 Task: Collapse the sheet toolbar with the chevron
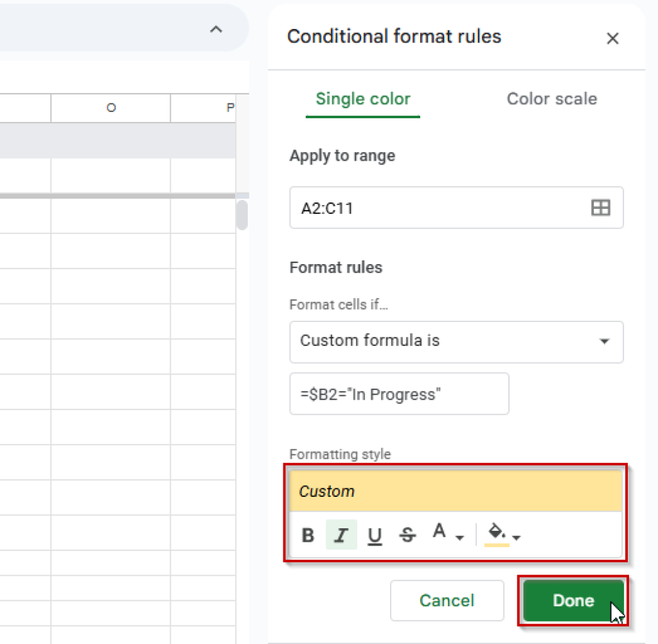217,28
